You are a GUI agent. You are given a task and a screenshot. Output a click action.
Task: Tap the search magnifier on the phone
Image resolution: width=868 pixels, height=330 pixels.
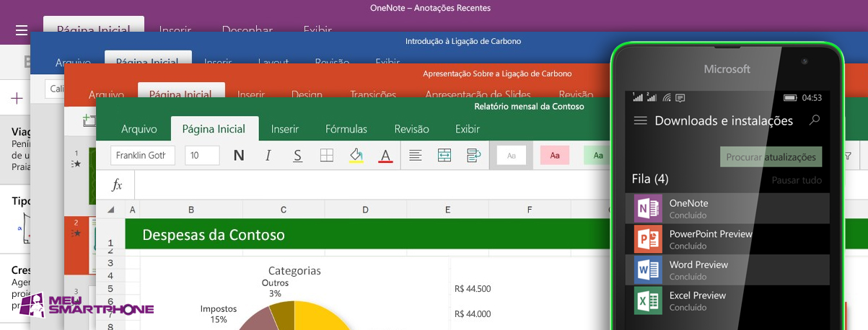[815, 120]
